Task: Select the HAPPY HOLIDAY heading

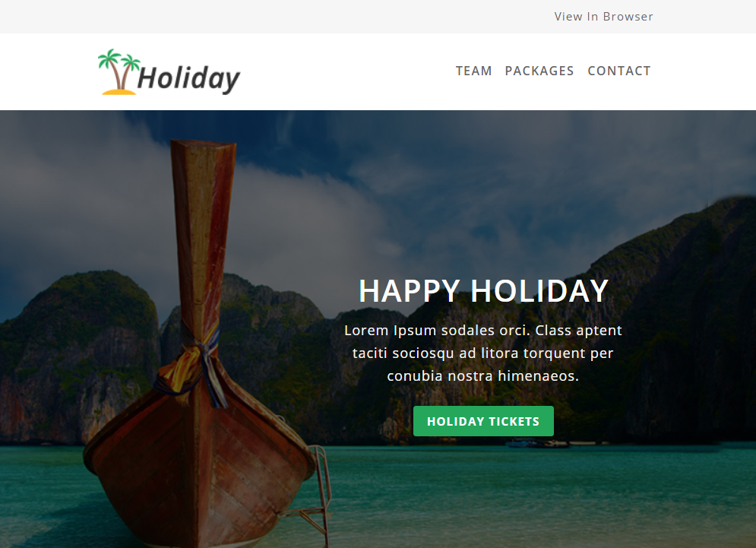Action: 483,291
